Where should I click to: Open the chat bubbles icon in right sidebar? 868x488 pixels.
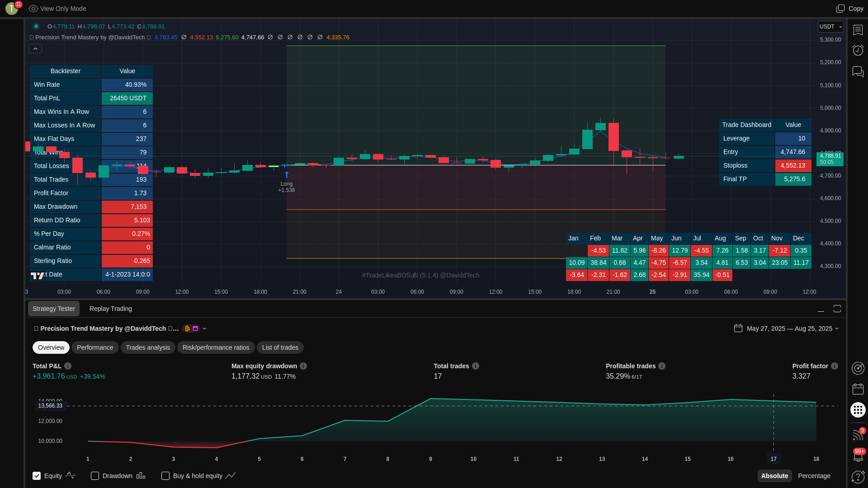click(x=858, y=72)
